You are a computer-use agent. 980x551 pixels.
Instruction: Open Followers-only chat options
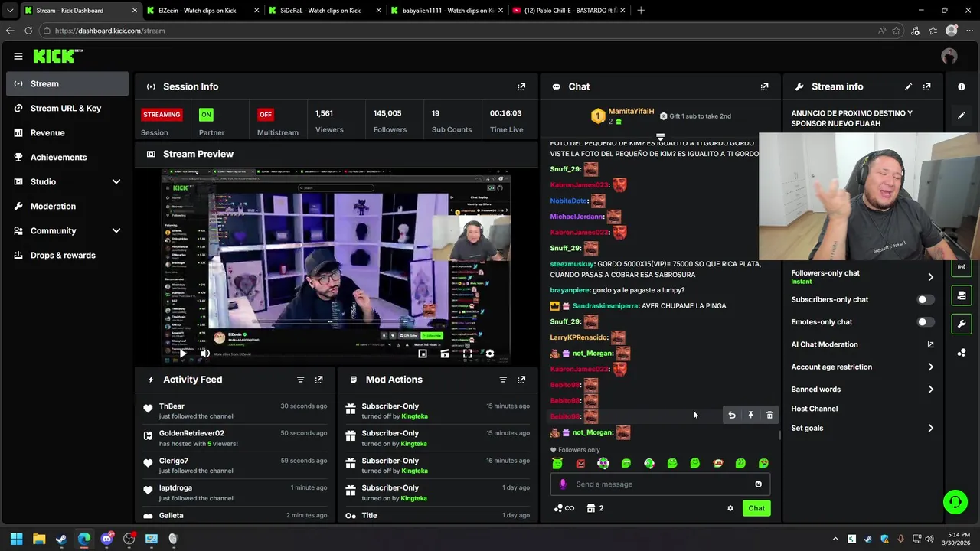pos(863,276)
